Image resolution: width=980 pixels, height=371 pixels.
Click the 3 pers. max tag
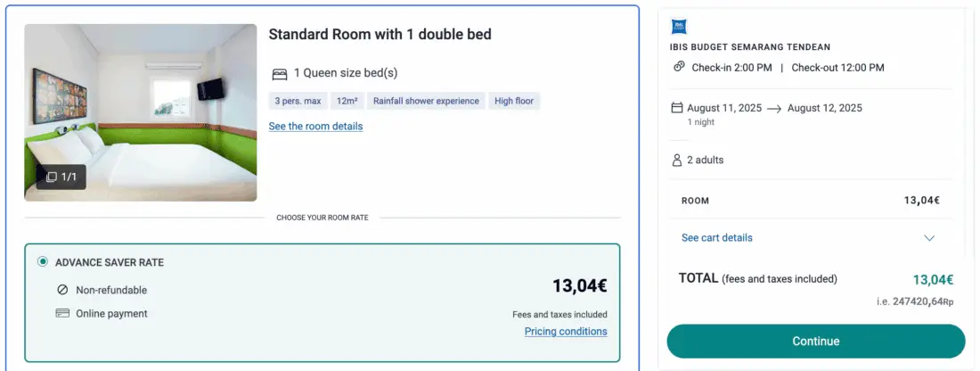tap(298, 101)
